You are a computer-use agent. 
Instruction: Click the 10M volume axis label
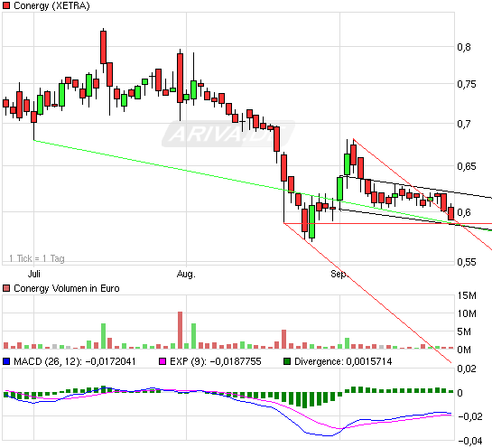[x=467, y=313]
